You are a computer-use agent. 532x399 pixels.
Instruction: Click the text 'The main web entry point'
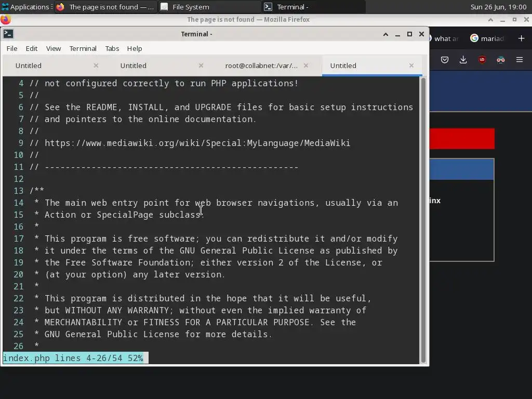(107, 203)
